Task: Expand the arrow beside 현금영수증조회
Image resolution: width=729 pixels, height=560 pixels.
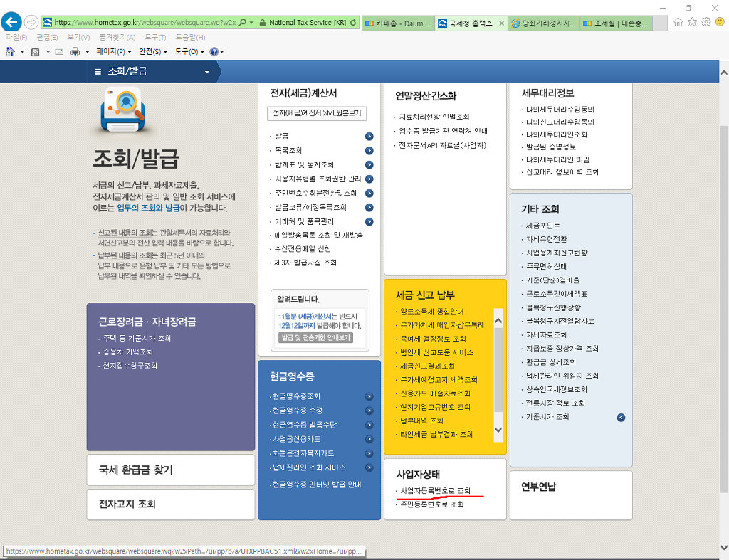Action: pos(369,396)
